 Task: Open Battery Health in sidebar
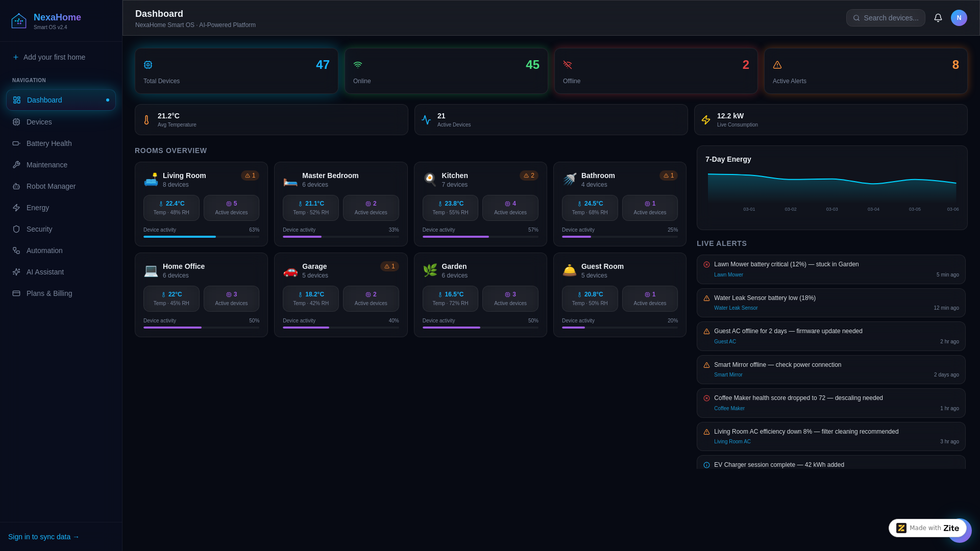49,143
